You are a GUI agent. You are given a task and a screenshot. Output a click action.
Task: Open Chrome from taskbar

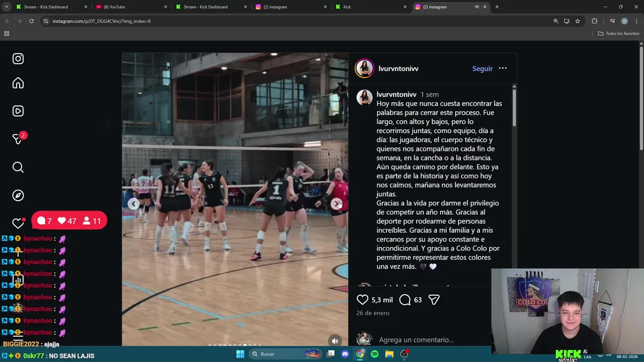(360, 354)
